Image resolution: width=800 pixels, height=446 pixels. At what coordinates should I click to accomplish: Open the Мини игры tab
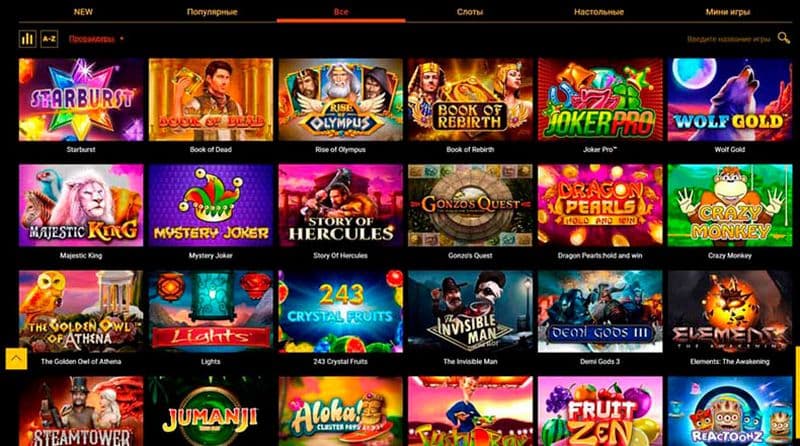[x=728, y=12]
